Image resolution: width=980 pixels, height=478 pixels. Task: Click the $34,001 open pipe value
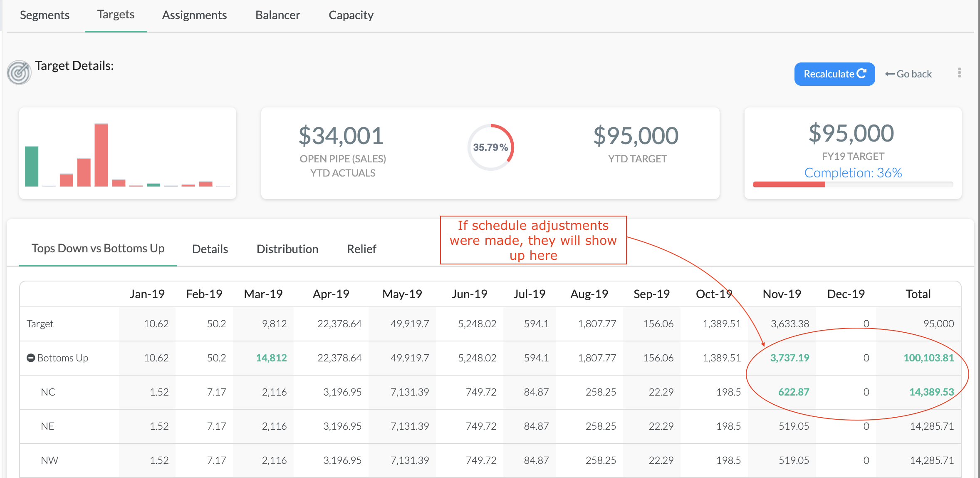click(341, 136)
